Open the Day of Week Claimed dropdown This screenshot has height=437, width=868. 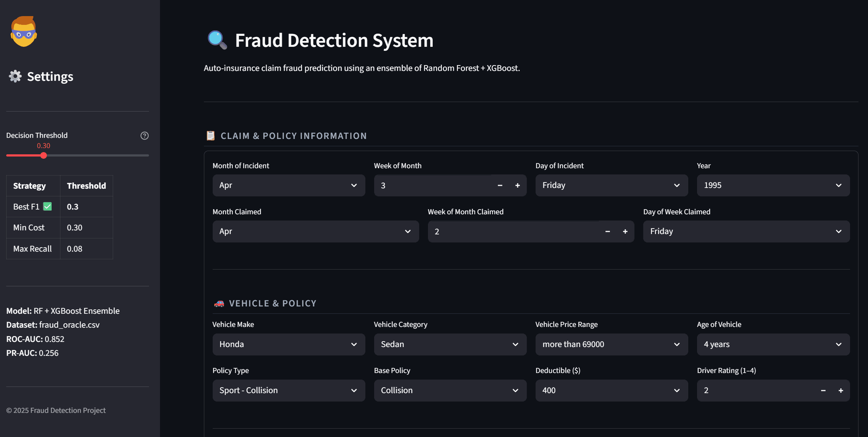point(746,231)
